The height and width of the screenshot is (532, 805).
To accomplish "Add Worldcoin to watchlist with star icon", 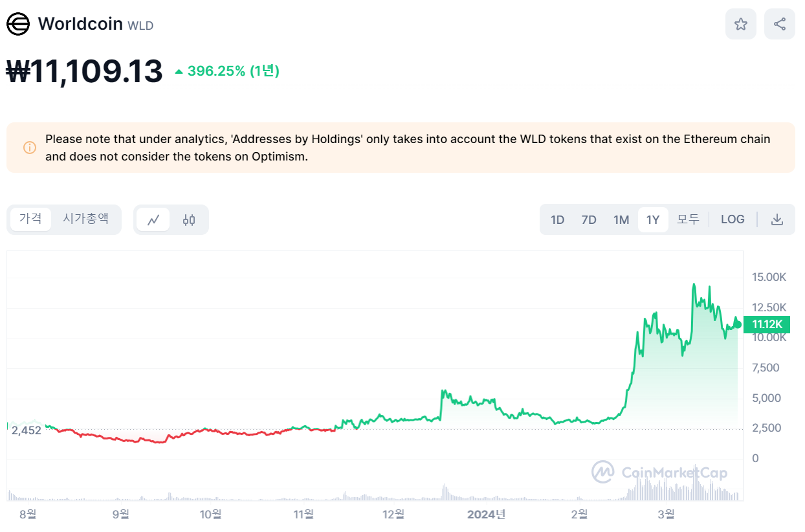I will pyautogui.click(x=741, y=24).
